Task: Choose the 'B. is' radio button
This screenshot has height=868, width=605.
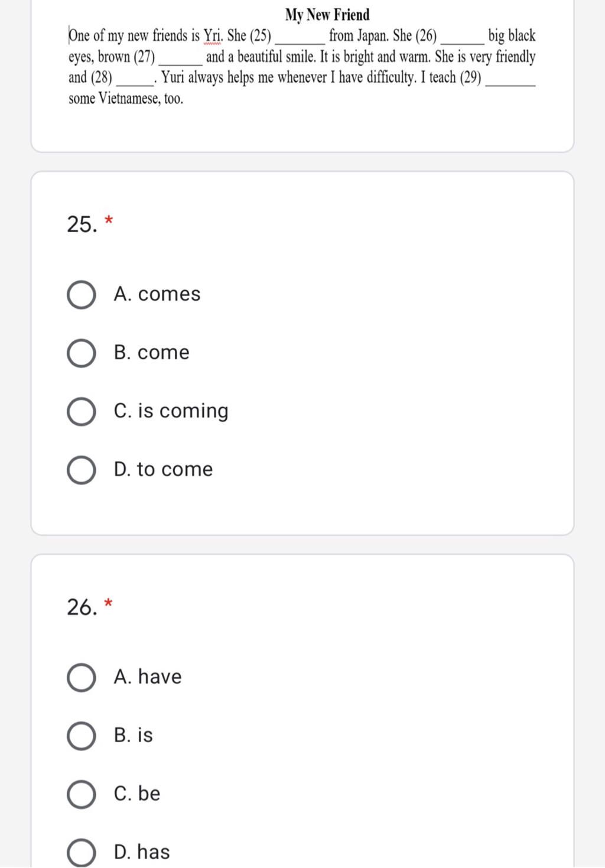Action: 82,736
